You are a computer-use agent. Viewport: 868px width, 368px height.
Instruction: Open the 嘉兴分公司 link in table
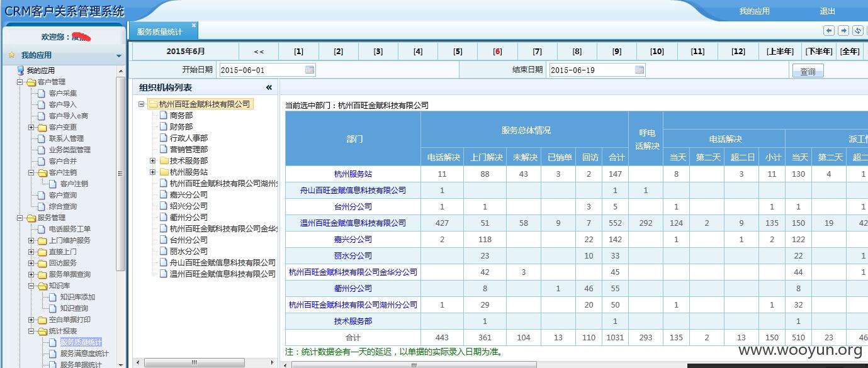tap(353, 239)
